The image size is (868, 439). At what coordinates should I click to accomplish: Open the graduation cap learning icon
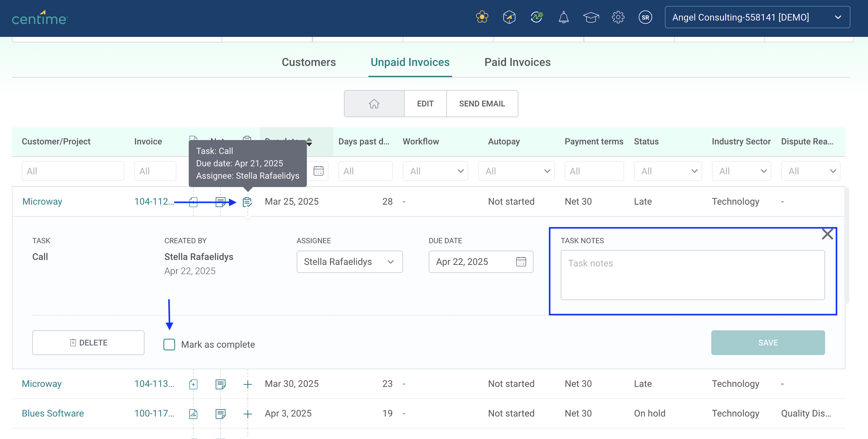[591, 17]
